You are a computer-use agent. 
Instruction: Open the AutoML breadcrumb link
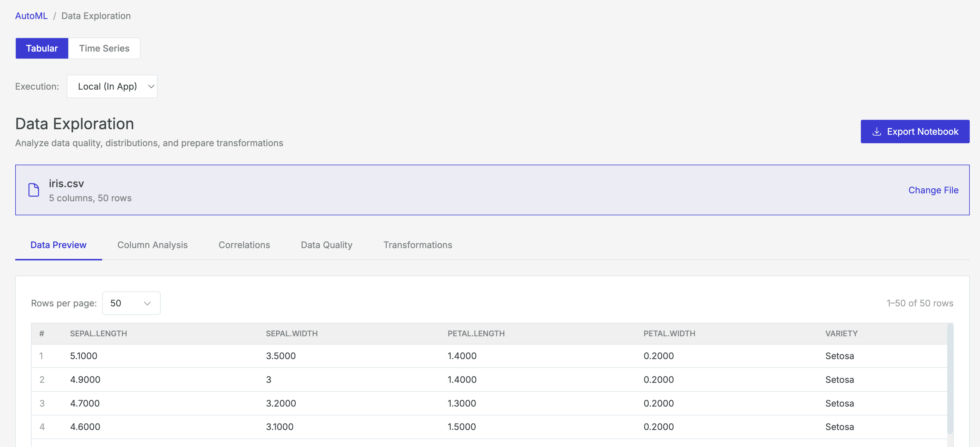coord(31,16)
